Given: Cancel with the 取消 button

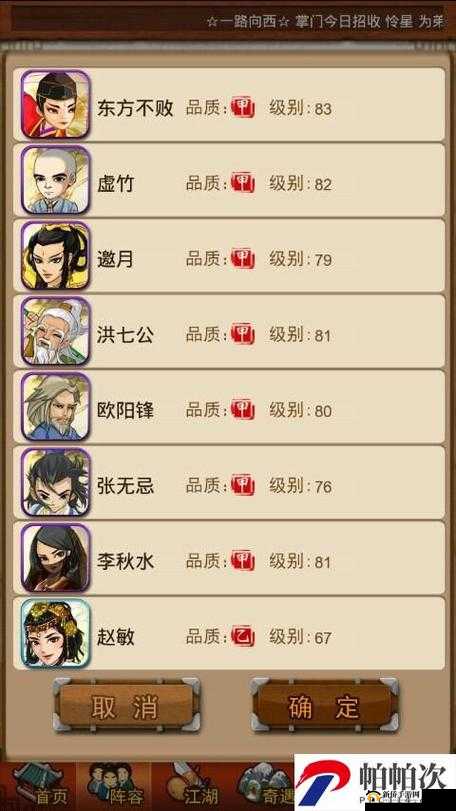Looking at the screenshot, I should (x=126, y=705).
